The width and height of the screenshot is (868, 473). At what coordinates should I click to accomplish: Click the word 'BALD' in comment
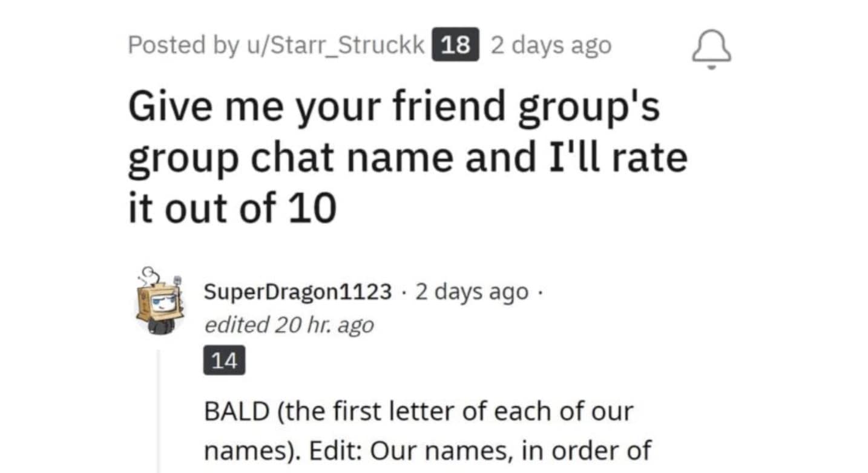[x=237, y=412]
